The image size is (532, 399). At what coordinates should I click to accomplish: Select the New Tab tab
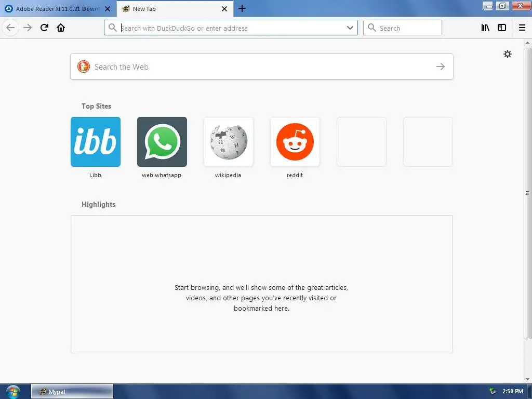175,9
